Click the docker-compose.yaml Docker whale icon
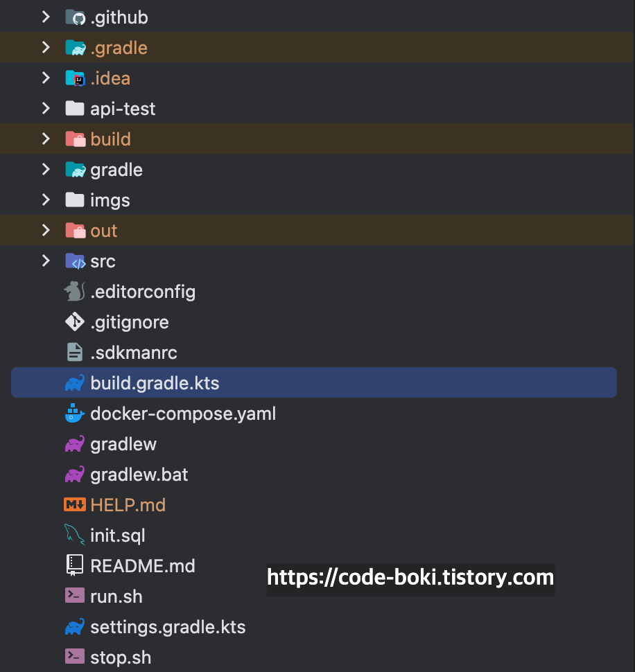The height and width of the screenshot is (672, 635). [75, 413]
